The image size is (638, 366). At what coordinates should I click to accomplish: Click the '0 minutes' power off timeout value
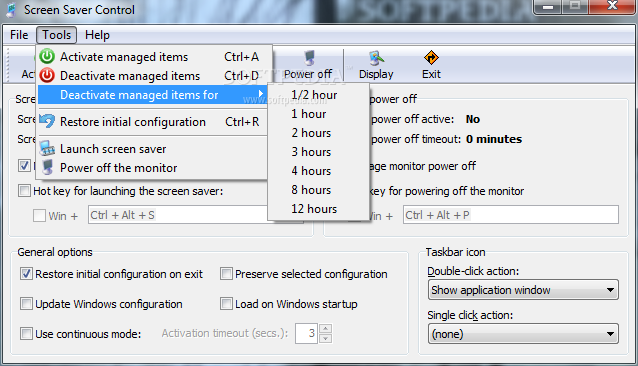tap(494, 139)
